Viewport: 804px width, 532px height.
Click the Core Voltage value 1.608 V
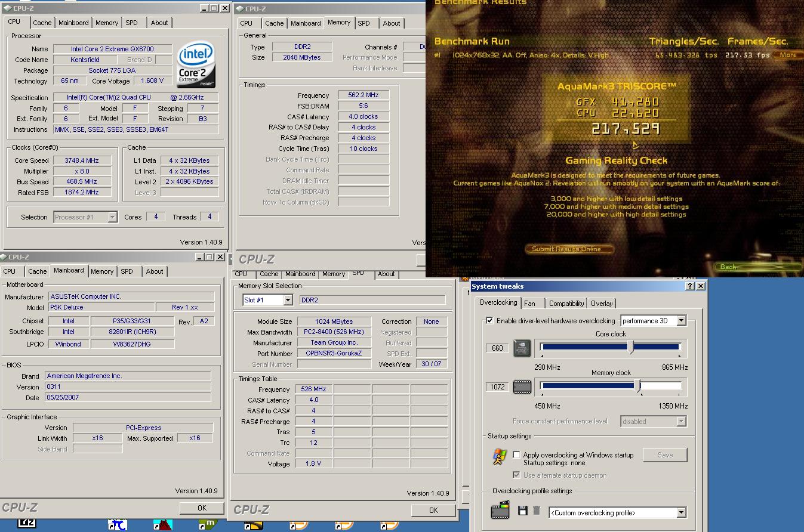click(153, 81)
